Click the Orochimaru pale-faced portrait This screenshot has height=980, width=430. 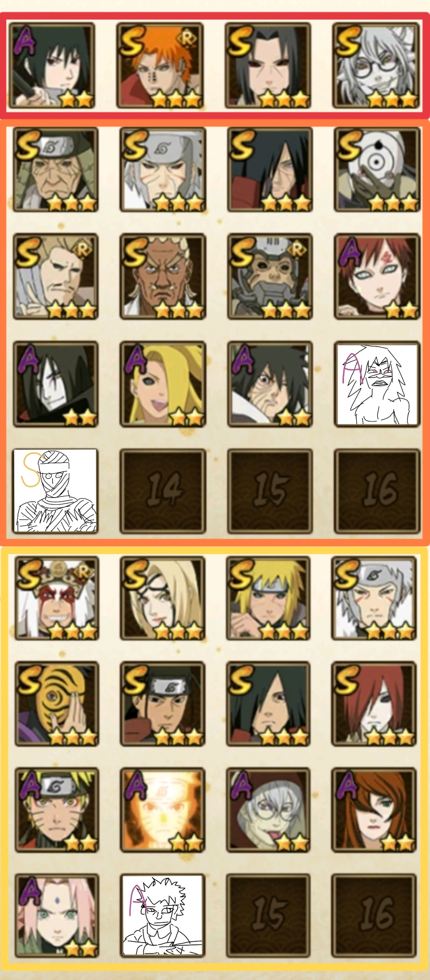56,384
